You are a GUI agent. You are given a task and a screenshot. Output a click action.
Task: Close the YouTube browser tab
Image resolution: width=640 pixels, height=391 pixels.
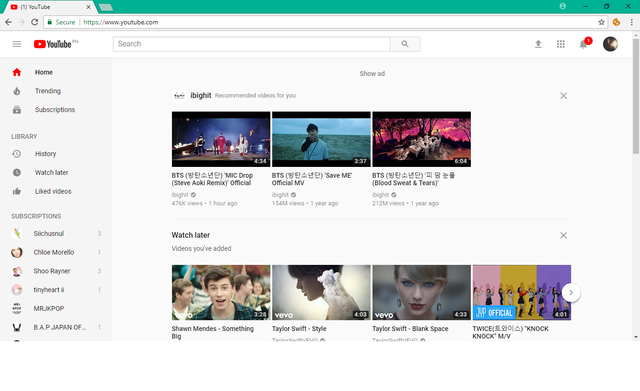88,7
